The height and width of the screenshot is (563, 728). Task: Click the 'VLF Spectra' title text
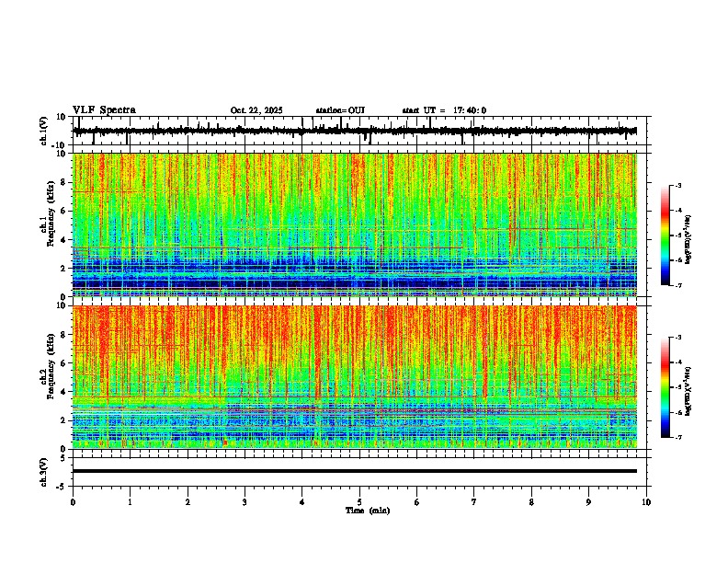[x=104, y=109]
